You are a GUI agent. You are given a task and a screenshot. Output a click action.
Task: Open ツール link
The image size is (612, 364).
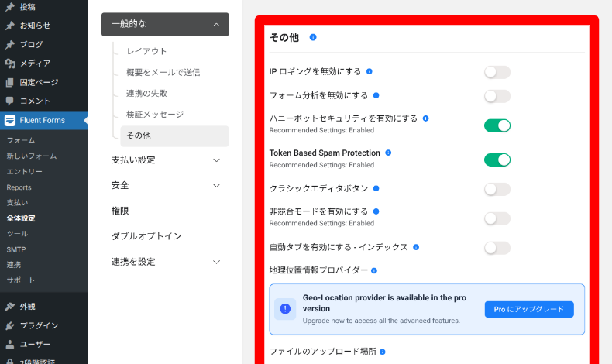pyautogui.click(x=17, y=234)
